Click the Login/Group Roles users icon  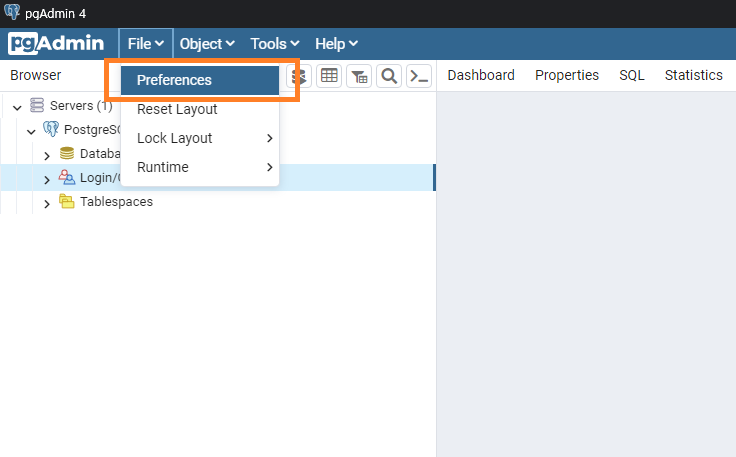pyautogui.click(x=67, y=177)
